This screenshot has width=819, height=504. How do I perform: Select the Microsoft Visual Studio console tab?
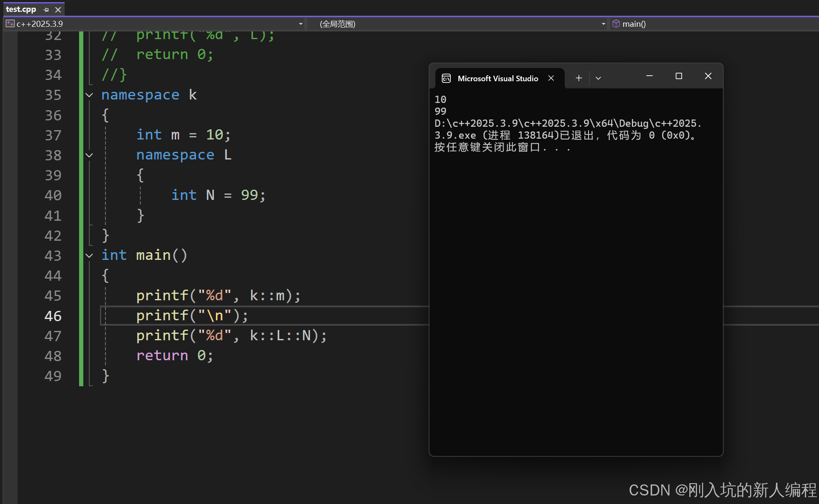[x=498, y=78]
